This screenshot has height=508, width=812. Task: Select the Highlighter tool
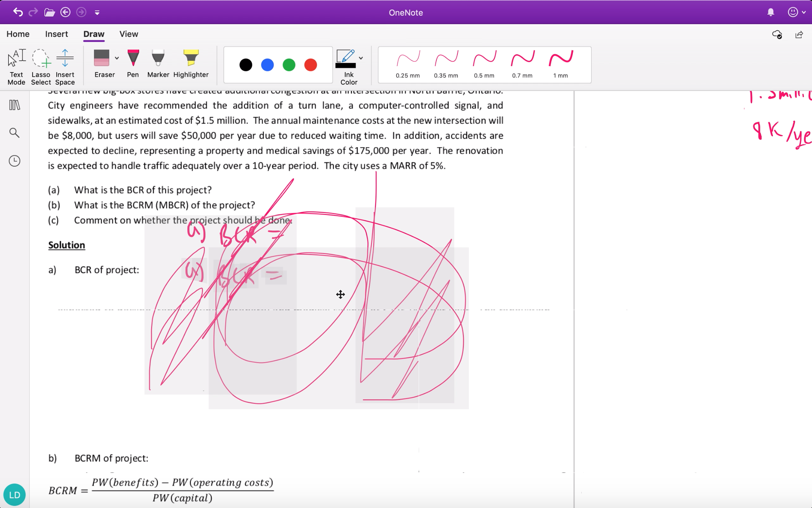(x=191, y=64)
